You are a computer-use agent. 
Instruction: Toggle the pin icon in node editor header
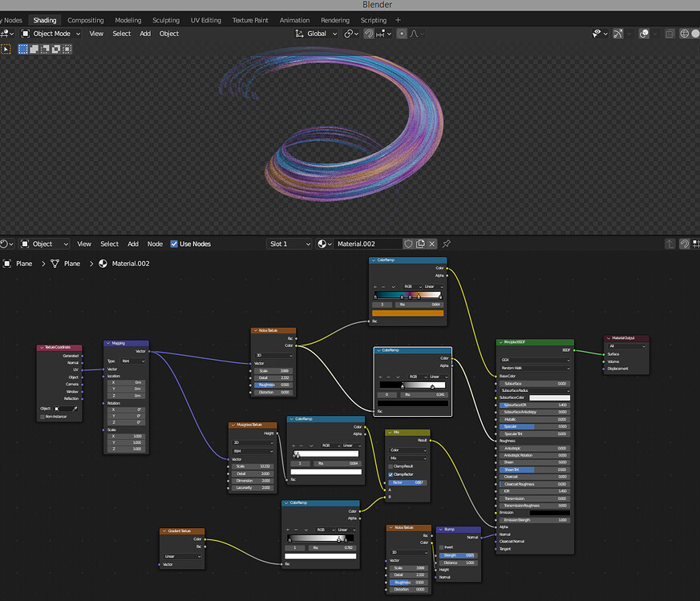[x=446, y=244]
